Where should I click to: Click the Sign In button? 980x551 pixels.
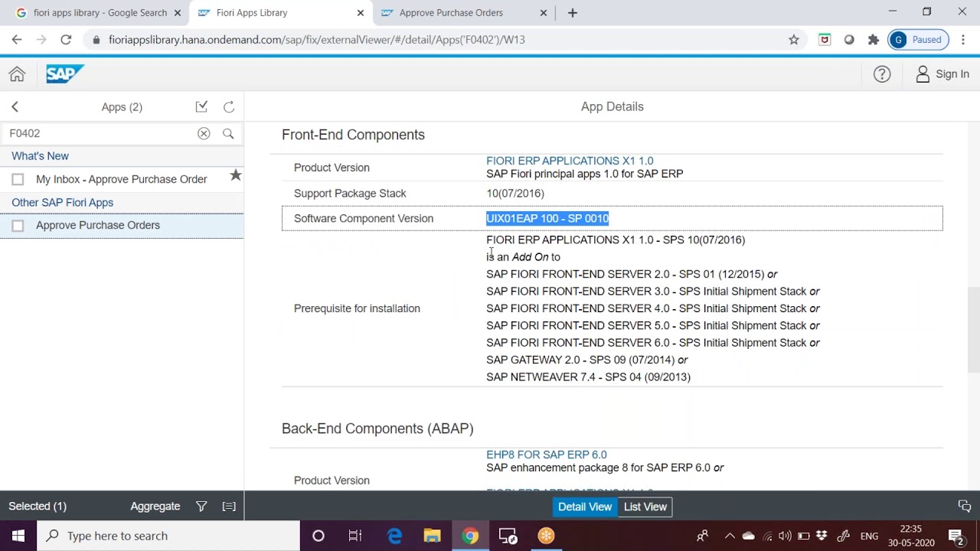point(942,74)
